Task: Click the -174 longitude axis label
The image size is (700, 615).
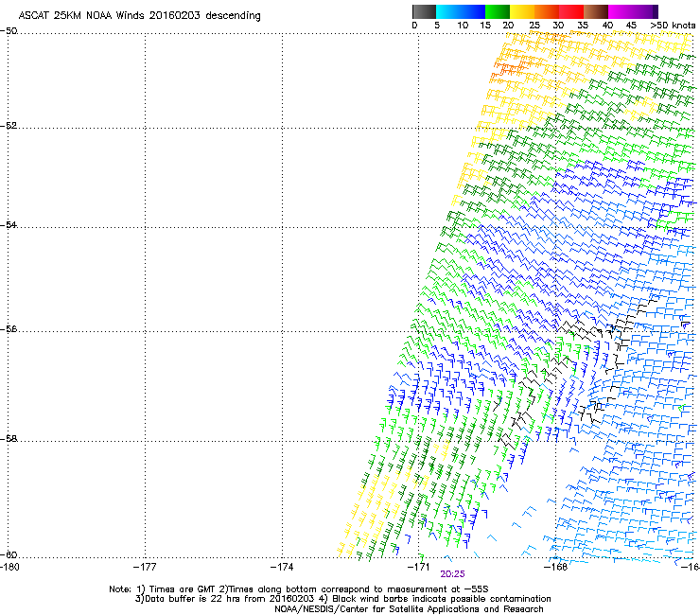Action: click(282, 567)
